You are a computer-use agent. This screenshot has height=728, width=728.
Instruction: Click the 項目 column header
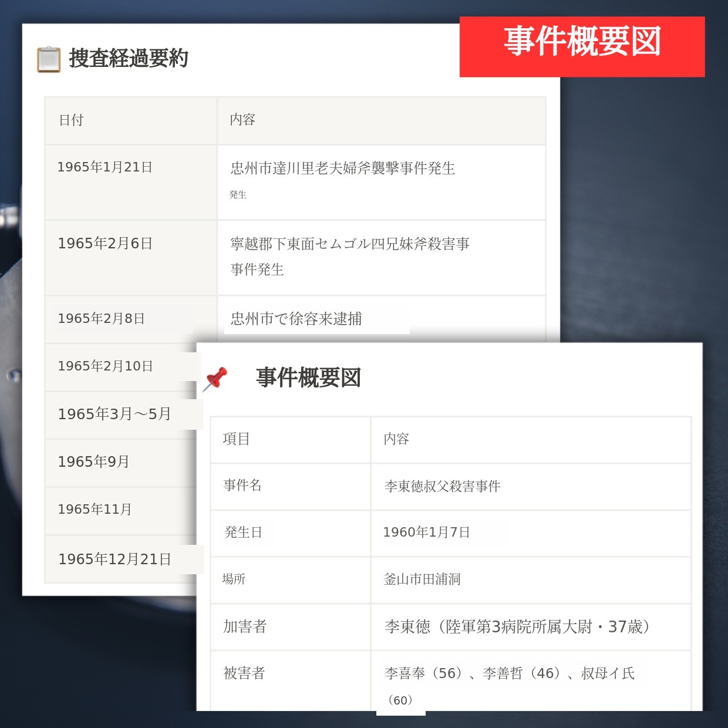pos(237,439)
